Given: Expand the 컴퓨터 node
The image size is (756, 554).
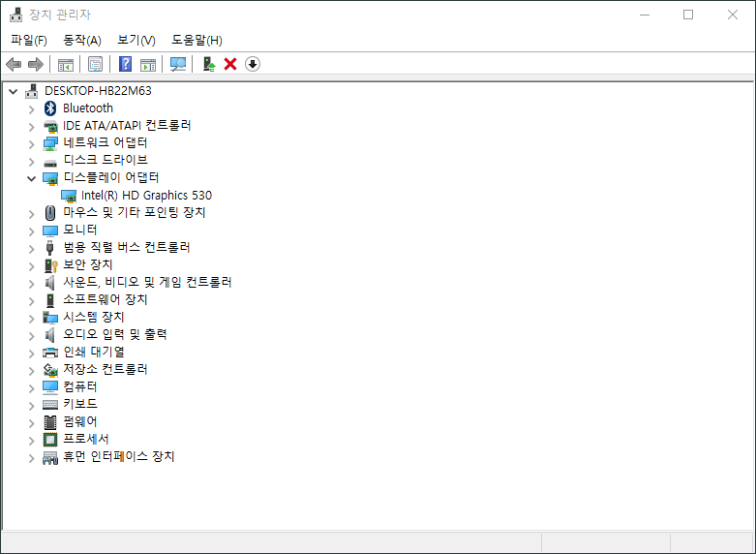Looking at the screenshot, I should click(x=32, y=388).
